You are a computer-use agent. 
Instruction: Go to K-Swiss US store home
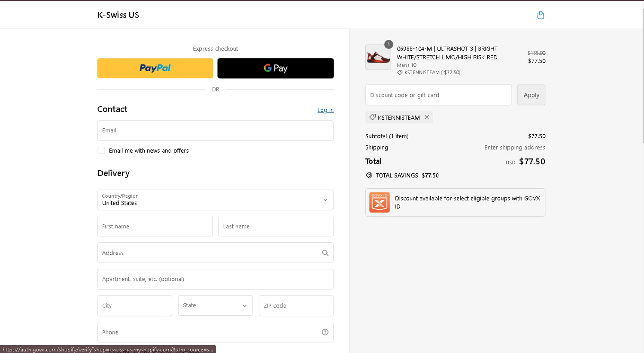pos(118,15)
